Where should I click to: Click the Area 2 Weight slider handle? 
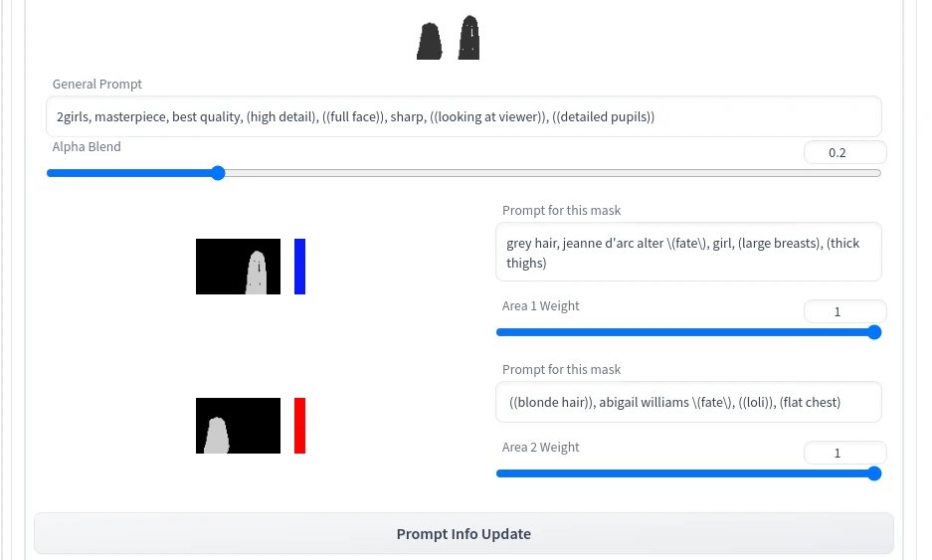pos(874,473)
